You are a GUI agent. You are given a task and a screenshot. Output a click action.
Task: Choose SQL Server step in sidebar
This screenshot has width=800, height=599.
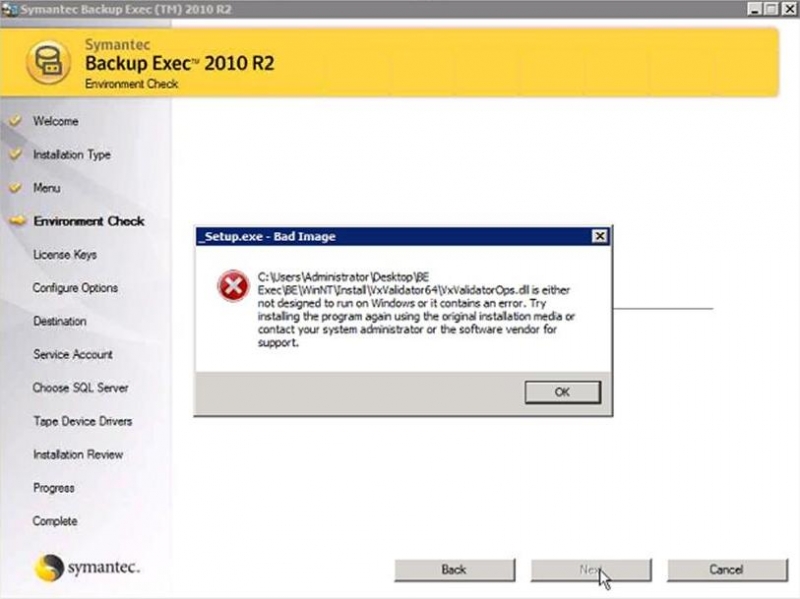80,388
